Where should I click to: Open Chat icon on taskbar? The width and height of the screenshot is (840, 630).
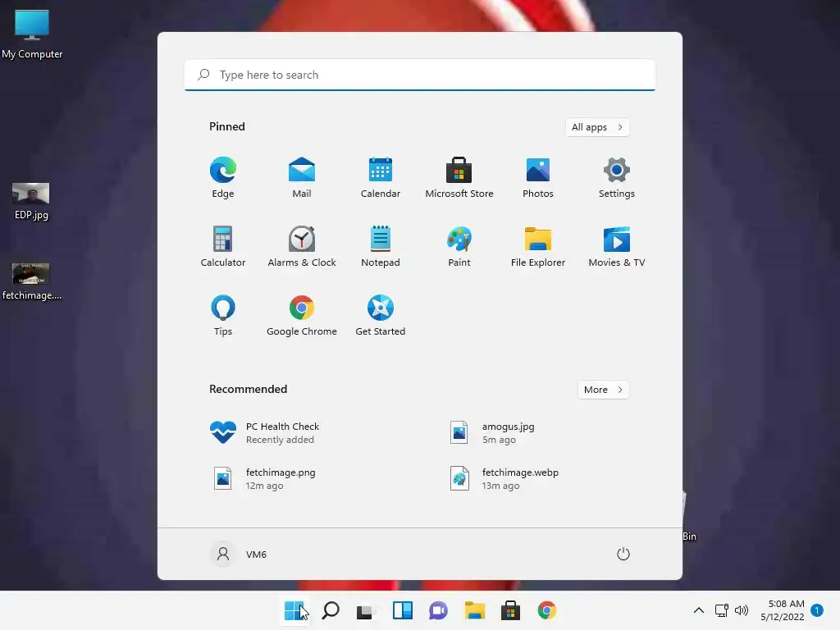pos(438,610)
